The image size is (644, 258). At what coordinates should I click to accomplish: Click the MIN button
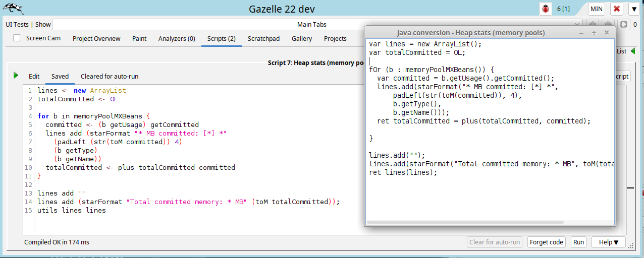point(597,9)
